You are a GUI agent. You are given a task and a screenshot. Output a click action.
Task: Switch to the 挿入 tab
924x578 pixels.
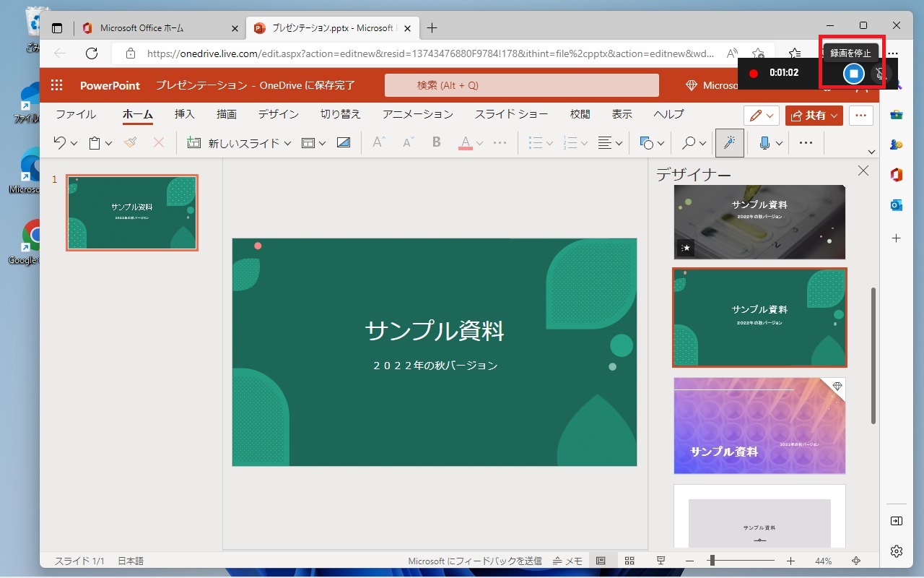click(185, 114)
